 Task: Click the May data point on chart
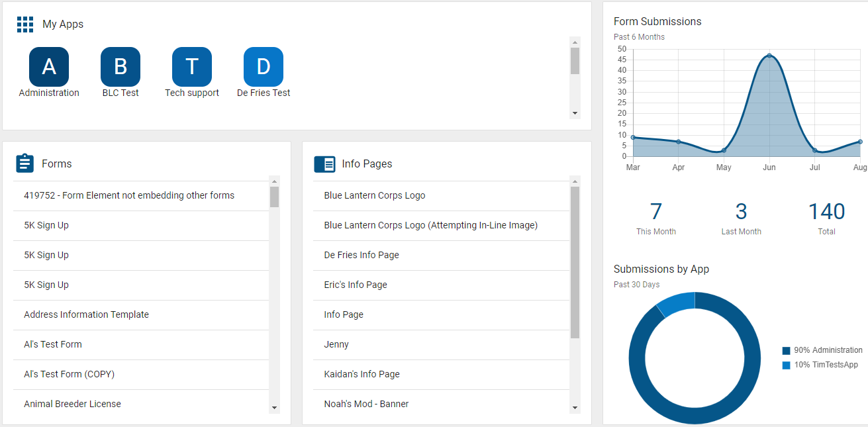click(724, 150)
